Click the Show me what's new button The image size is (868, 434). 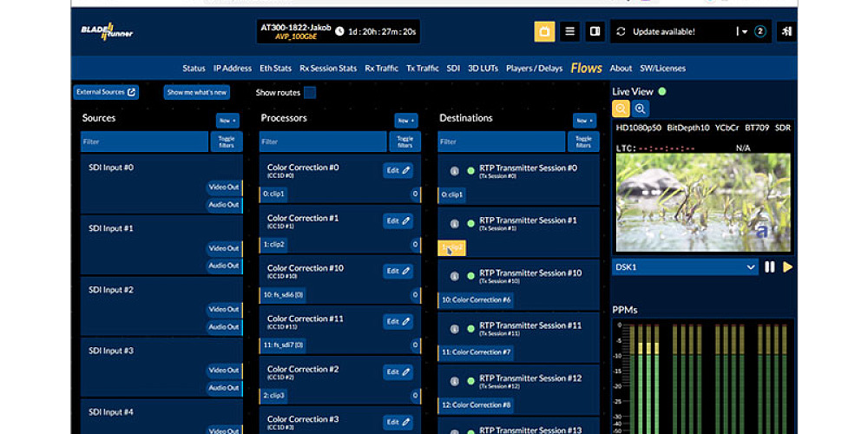197,92
